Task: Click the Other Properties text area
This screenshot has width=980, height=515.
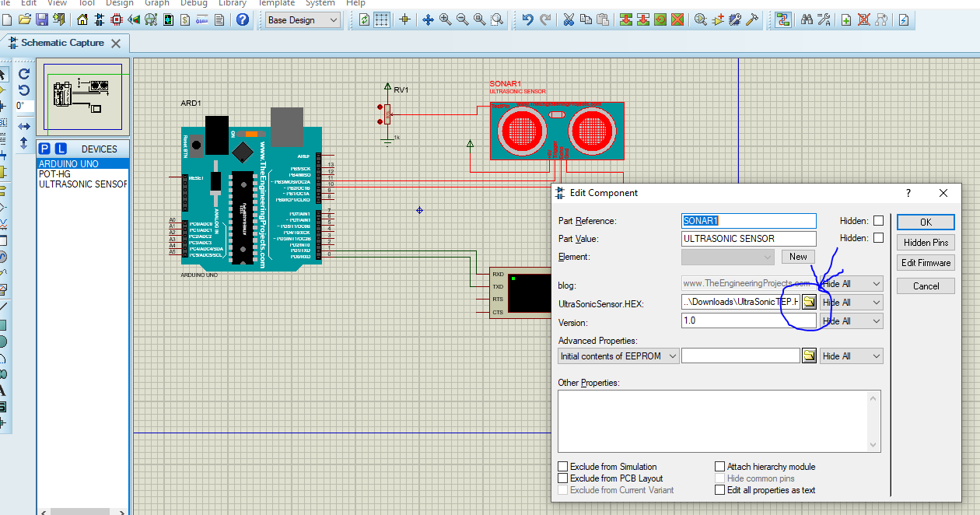Action: [719, 421]
